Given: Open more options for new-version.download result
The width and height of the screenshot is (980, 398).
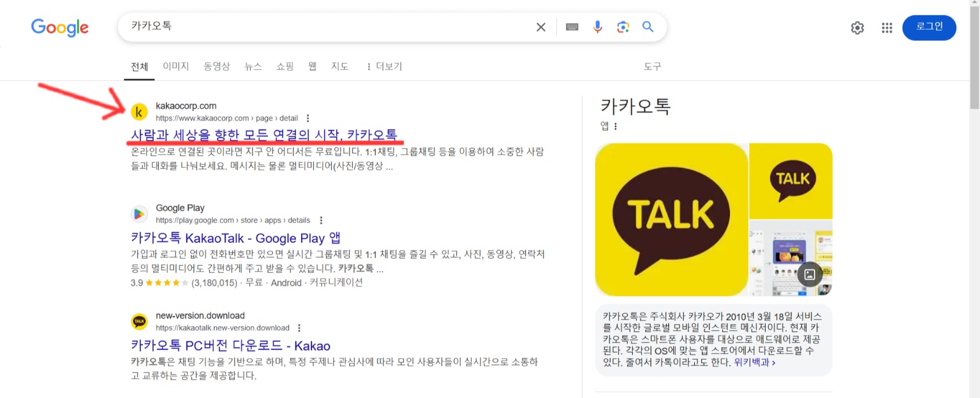Looking at the screenshot, I should point(299,328).
